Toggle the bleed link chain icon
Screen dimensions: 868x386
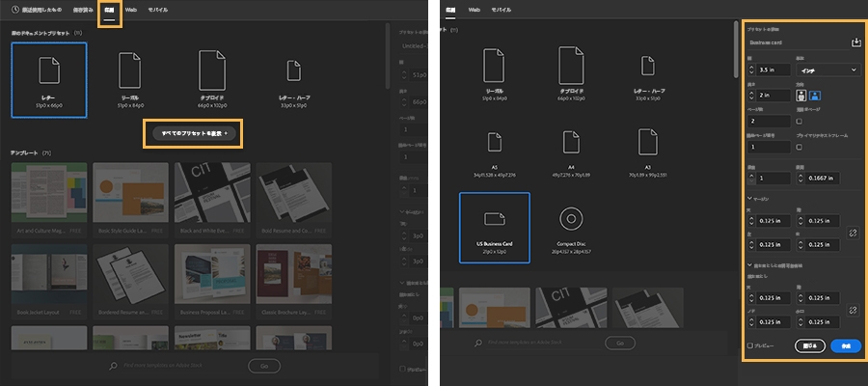(x=854, y=310)
